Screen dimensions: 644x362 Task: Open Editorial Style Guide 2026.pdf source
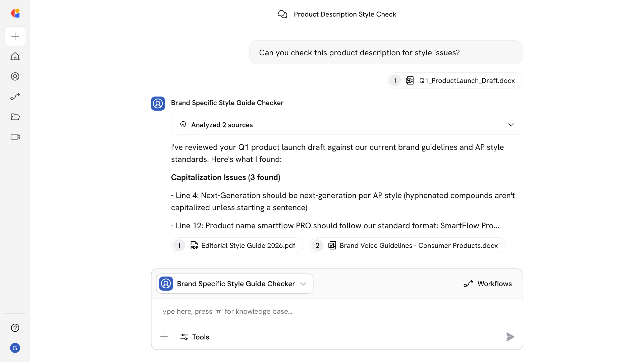[237, 245]
